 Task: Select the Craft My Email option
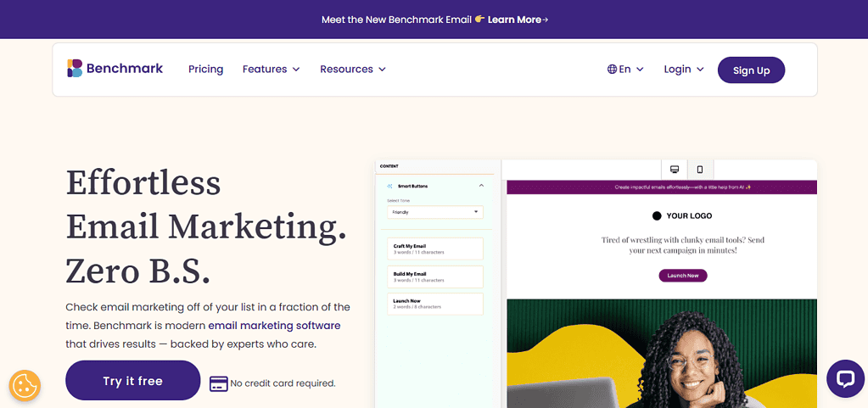coord(434,249)
